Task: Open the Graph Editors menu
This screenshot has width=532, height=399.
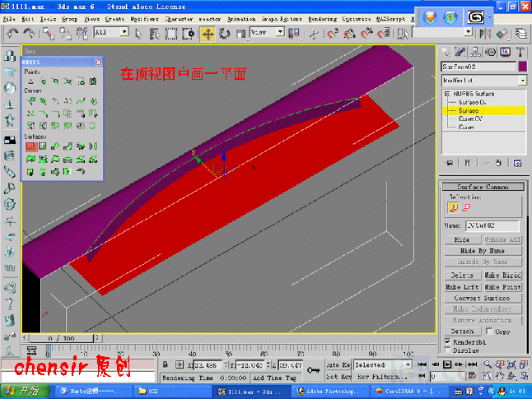Action: [282, 19]
